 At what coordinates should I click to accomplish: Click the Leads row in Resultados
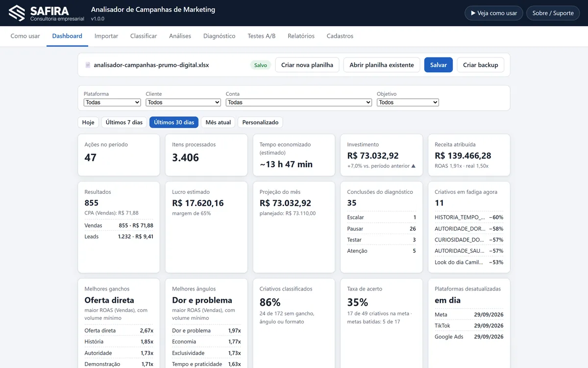[119, 237]
